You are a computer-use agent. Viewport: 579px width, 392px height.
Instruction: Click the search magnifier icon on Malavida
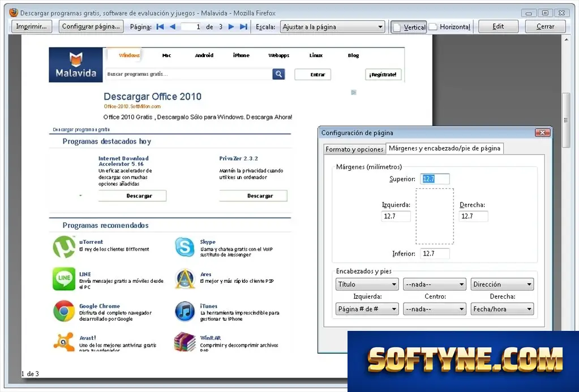(279, 74)
